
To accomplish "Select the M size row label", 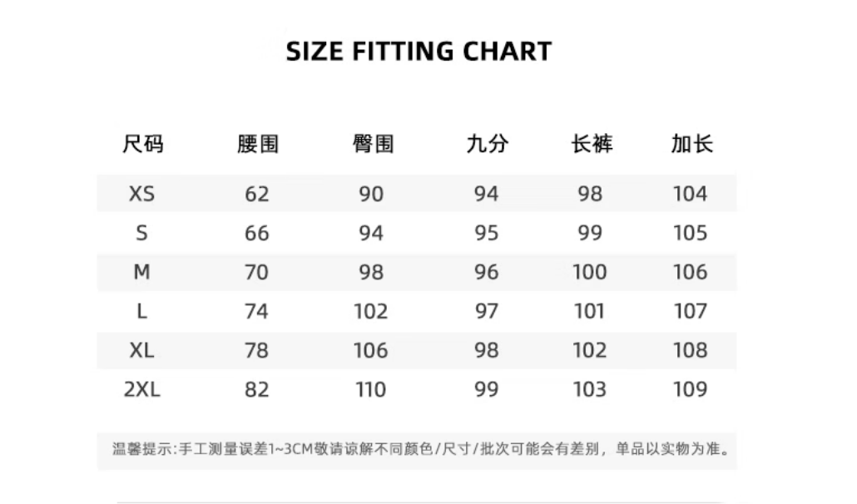I will click(142, 272).
